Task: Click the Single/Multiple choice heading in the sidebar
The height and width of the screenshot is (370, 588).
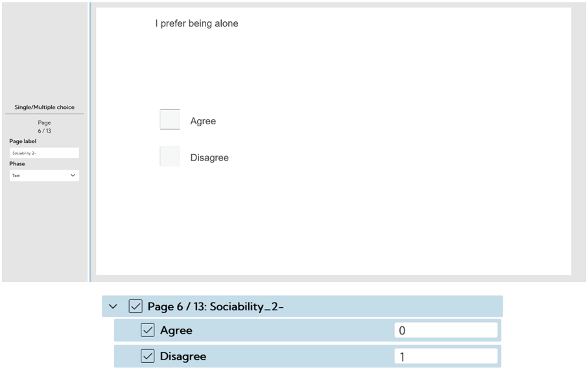Action: coord(44,107)
